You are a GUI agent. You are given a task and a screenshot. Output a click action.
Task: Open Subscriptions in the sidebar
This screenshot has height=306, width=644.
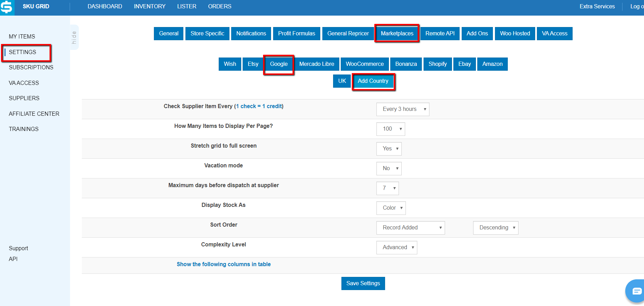pyautogui.click(x=31, y=67)
